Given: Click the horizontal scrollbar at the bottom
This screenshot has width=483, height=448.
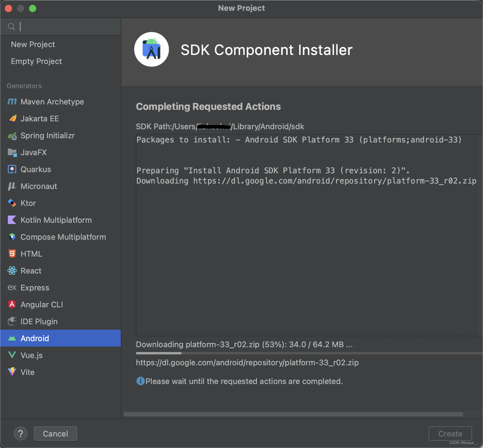Looking at the screenshot, I should 293,414.
